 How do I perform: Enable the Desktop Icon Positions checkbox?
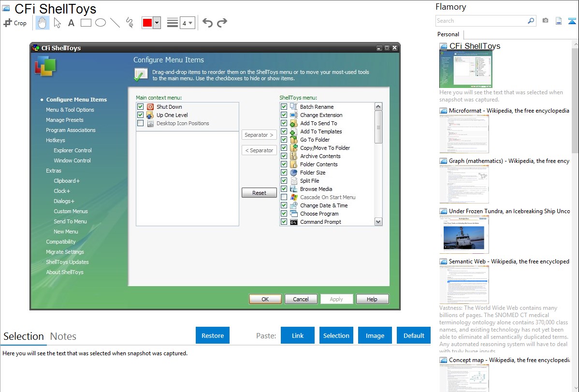pyautogui.click(x=140, y=123)
